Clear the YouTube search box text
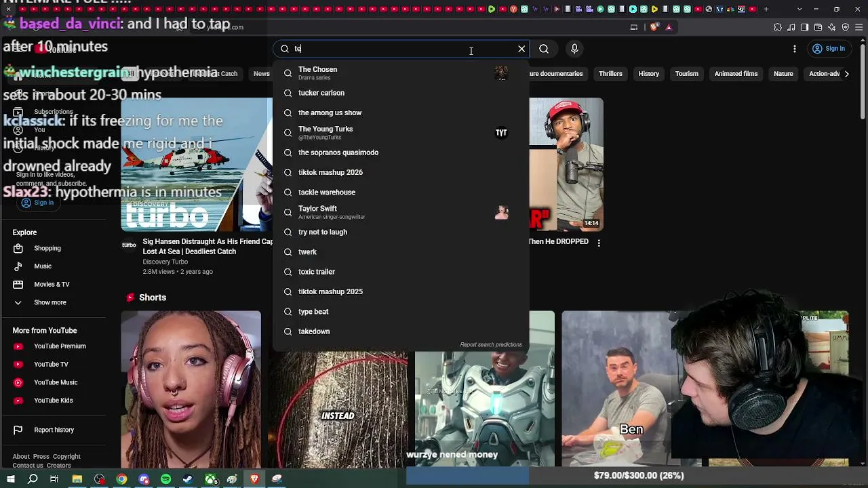Image resolution: width=868 pixels, height=488 pixels. 521,49
